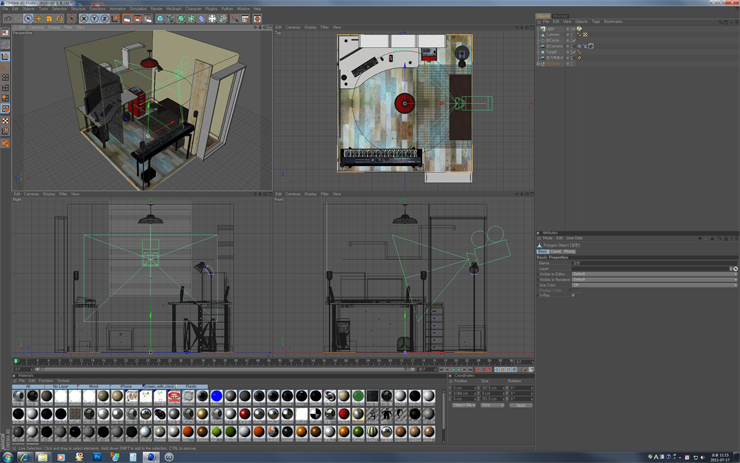
Task: Open the Python menu
Action: (x=227, y=9)
